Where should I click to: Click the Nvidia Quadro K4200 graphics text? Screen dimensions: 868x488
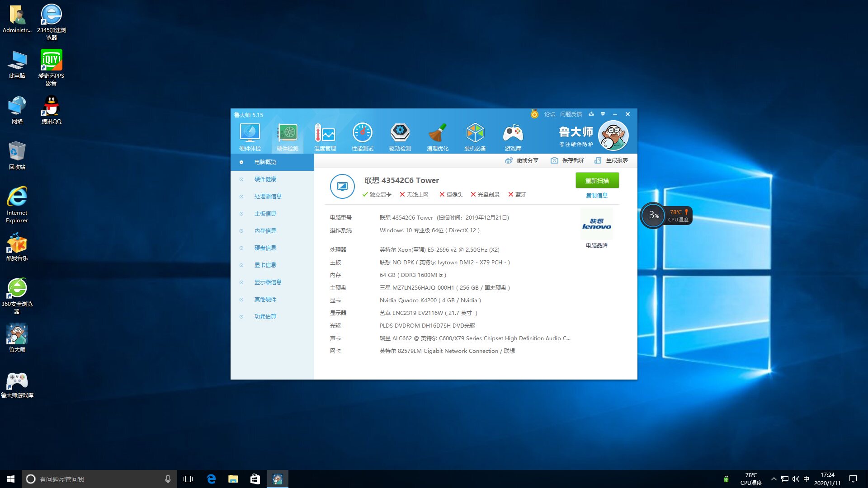point(430,300)
